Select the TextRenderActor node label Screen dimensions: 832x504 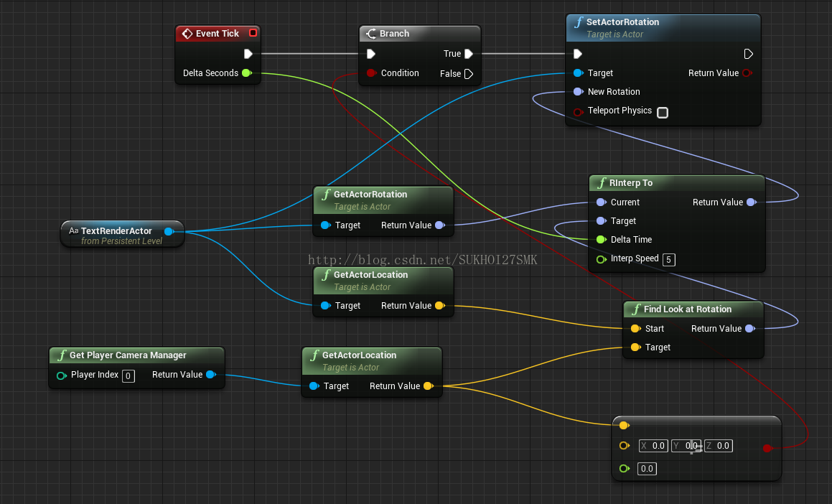point(116,230)
